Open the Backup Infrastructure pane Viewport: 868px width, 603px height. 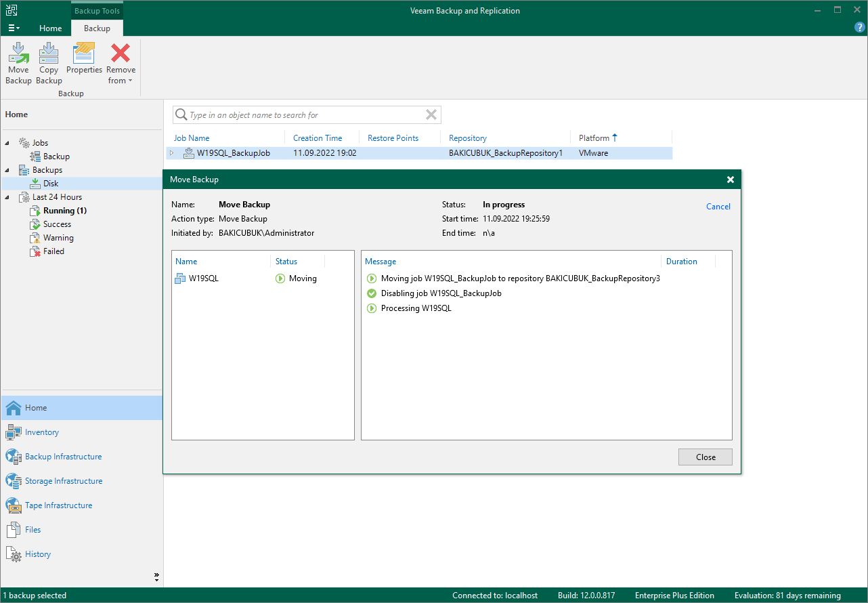click(x=81, y=457)
